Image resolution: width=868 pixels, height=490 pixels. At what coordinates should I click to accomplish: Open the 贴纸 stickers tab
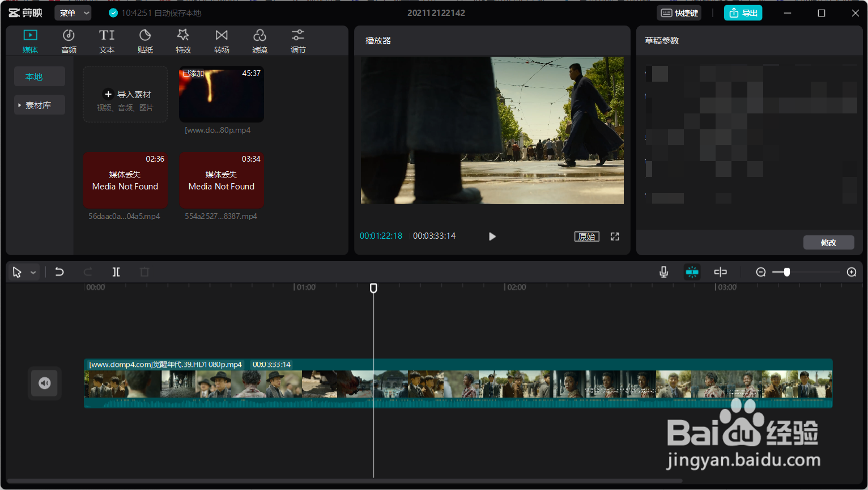pos(145,41)
